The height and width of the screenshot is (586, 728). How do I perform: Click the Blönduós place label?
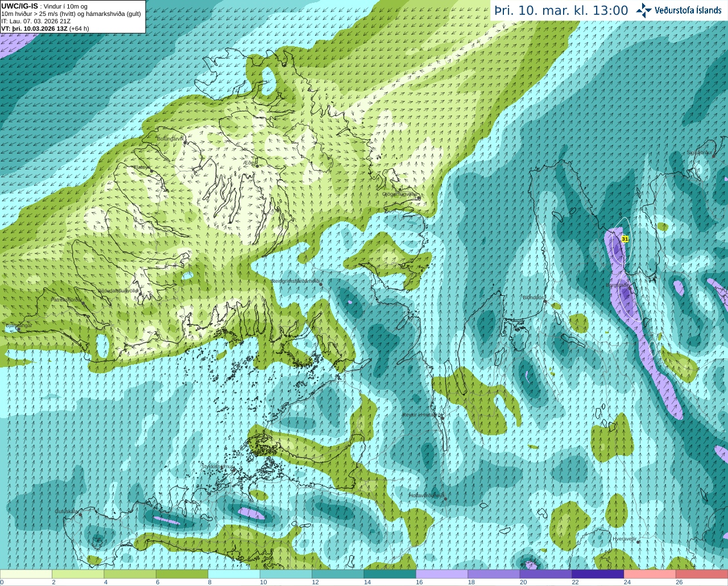[534, 297]
